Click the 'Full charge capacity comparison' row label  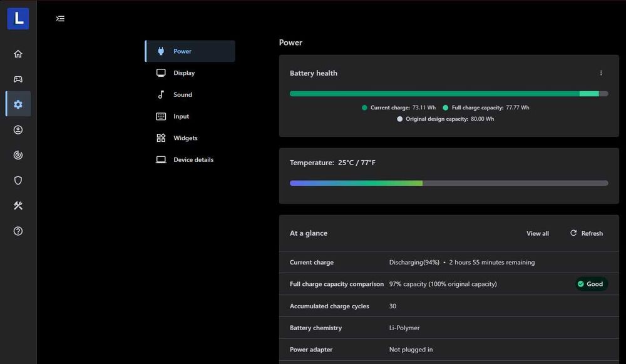[x=337, y=284]
